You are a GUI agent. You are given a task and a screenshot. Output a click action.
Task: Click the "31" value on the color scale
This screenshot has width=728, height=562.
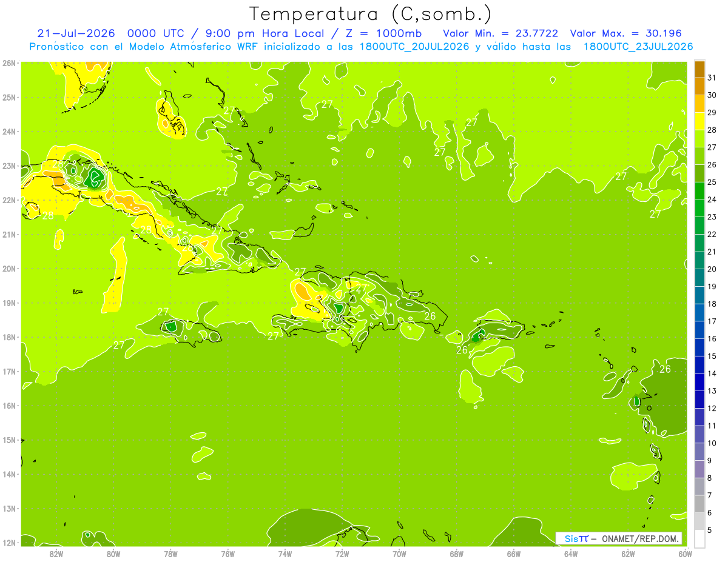(712, 78)
